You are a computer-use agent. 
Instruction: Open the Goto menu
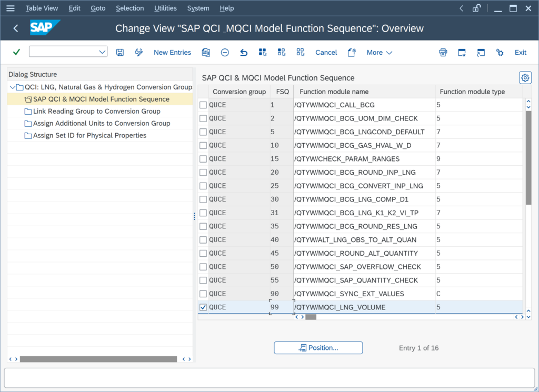pos(98,8)
